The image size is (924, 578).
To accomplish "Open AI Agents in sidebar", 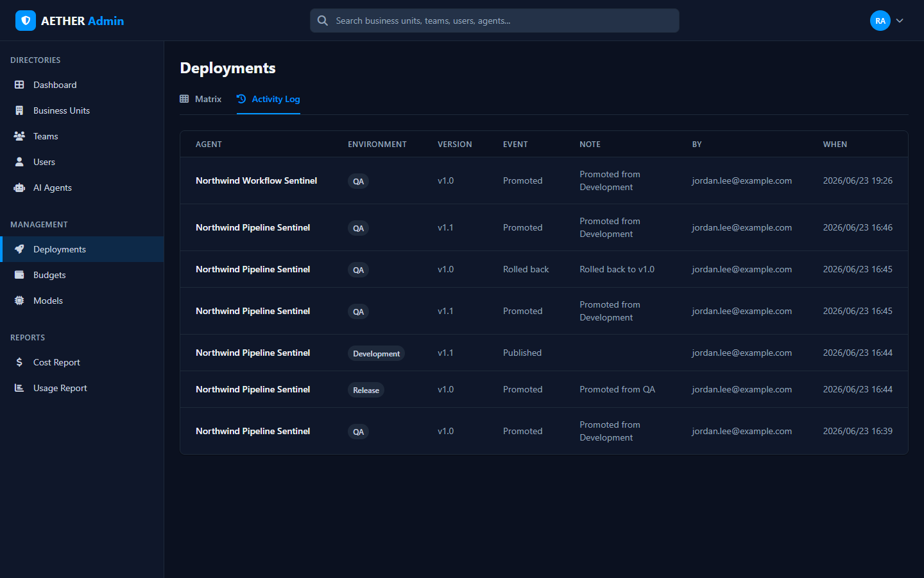I will [x=82, y=188].
